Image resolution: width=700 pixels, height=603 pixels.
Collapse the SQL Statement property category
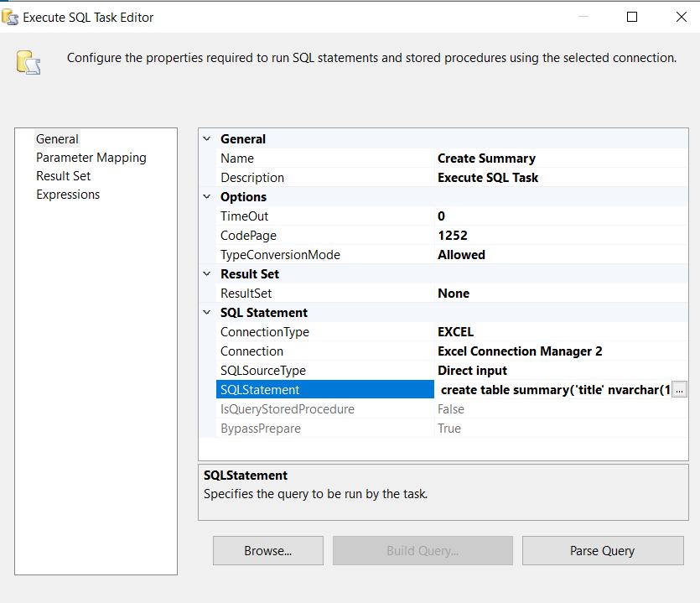(207, 313)
